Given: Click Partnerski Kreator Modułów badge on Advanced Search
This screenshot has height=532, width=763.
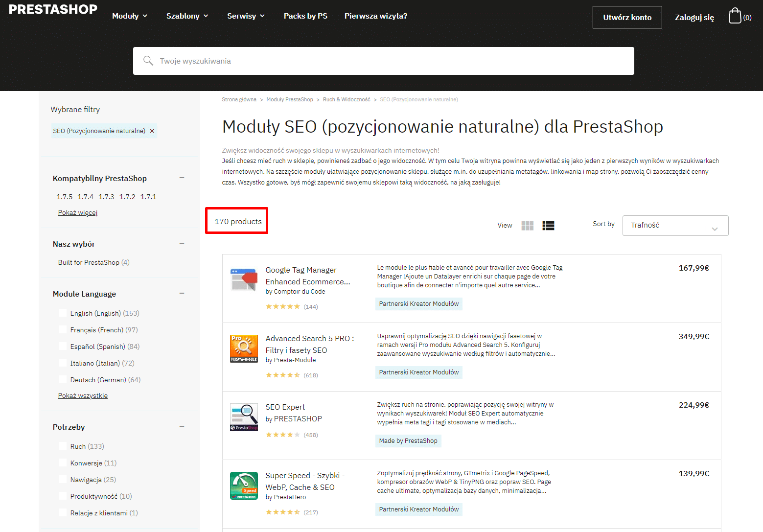Looking at the screenshot, I should [x=419, y=372].
